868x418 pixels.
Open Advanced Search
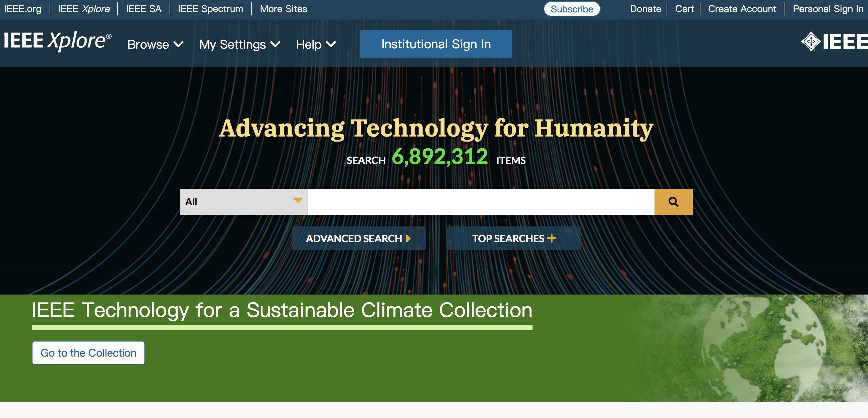pos(358,239)
